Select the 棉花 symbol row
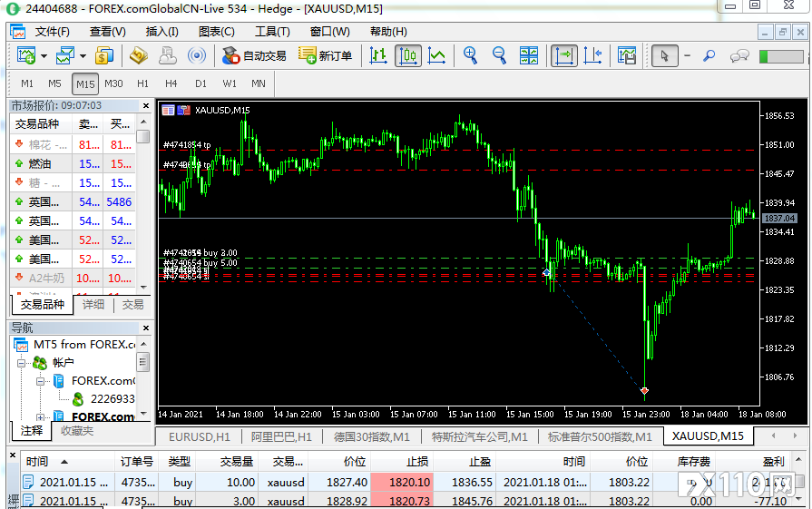The width and height of the screenshot is (812, 509). tap(73, 145)
